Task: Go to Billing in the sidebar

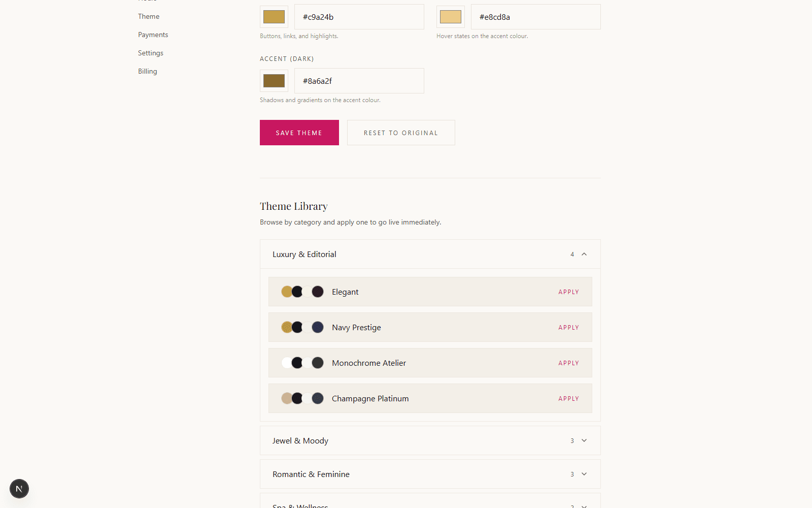Action: [x=148, y=71]
